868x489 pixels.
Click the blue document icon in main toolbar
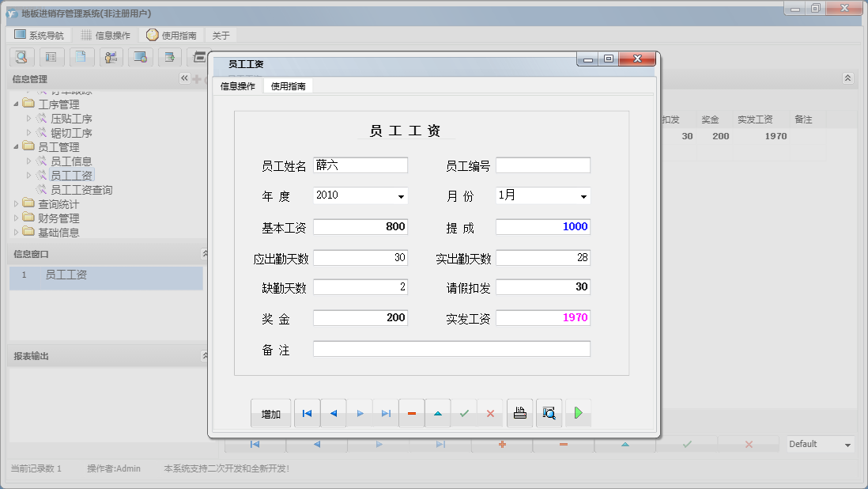[81, 57]
